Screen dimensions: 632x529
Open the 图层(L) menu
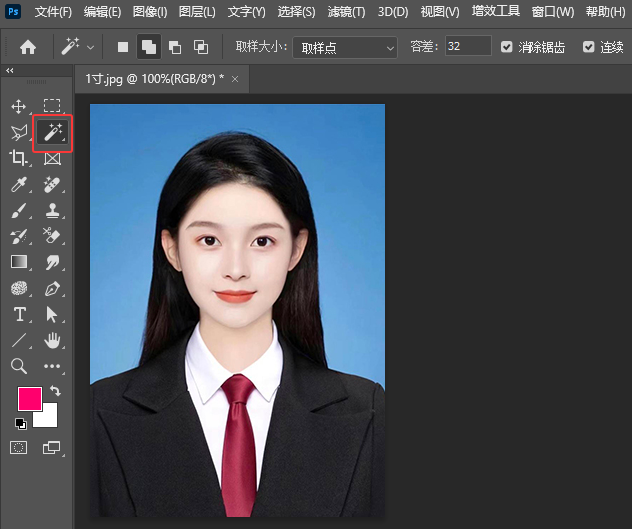tap(197, 12)
